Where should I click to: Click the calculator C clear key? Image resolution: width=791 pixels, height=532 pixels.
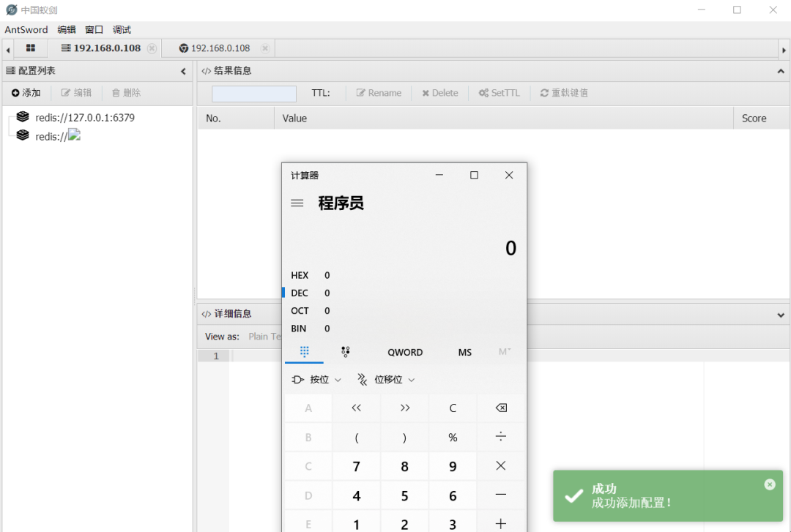(x=453, y=408)
